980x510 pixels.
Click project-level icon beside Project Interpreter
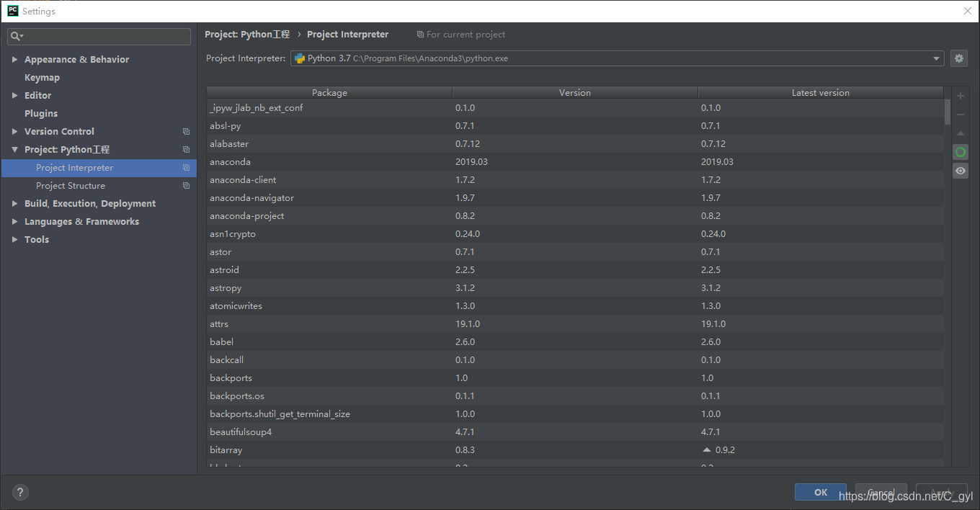[186, 168]
